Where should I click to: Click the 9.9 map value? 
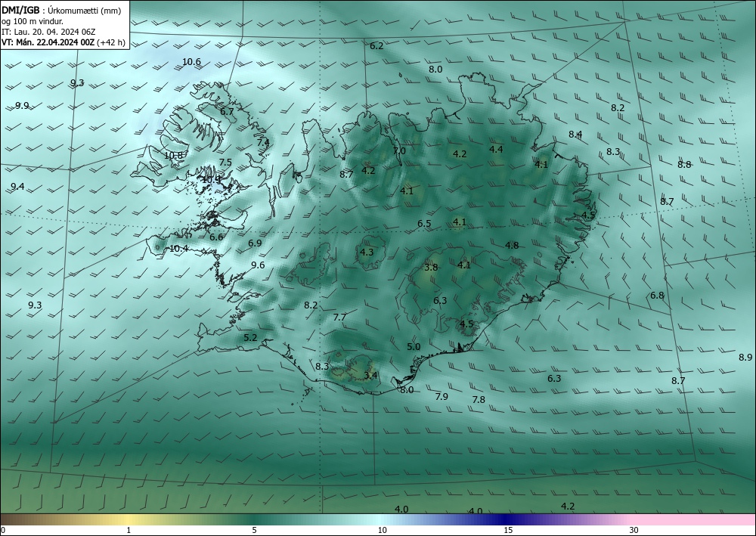22,106
